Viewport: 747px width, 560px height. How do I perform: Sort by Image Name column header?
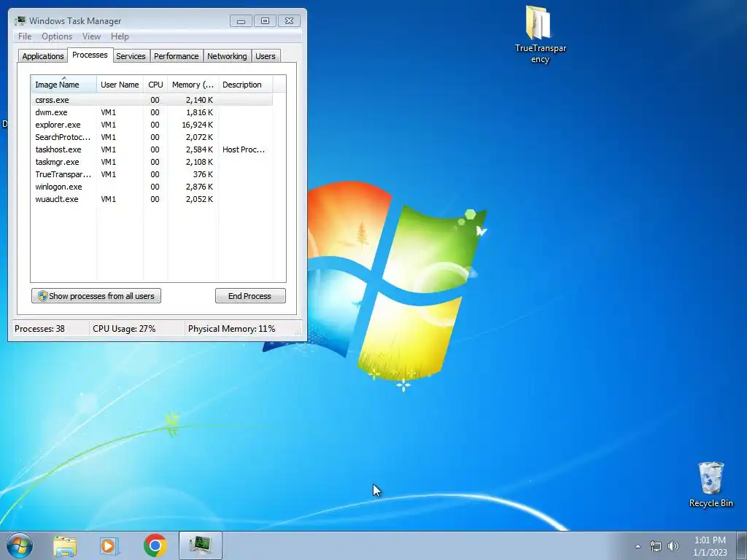coord(64,85)
